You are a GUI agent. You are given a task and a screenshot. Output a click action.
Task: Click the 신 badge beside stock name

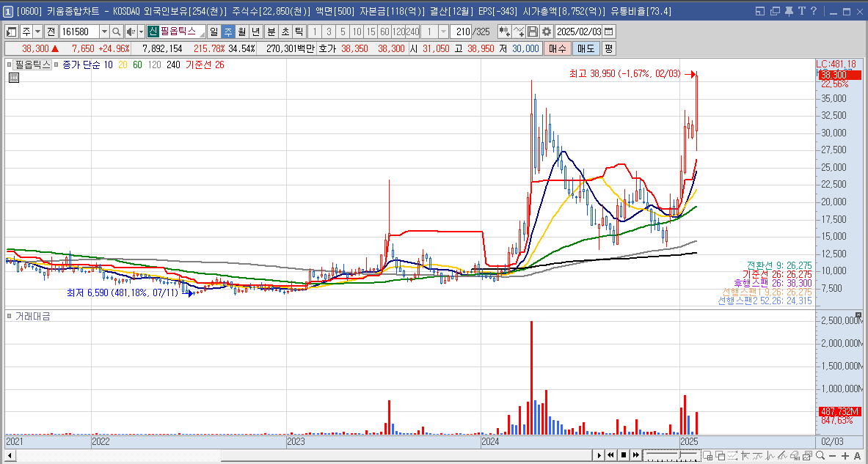pos(153,32)
